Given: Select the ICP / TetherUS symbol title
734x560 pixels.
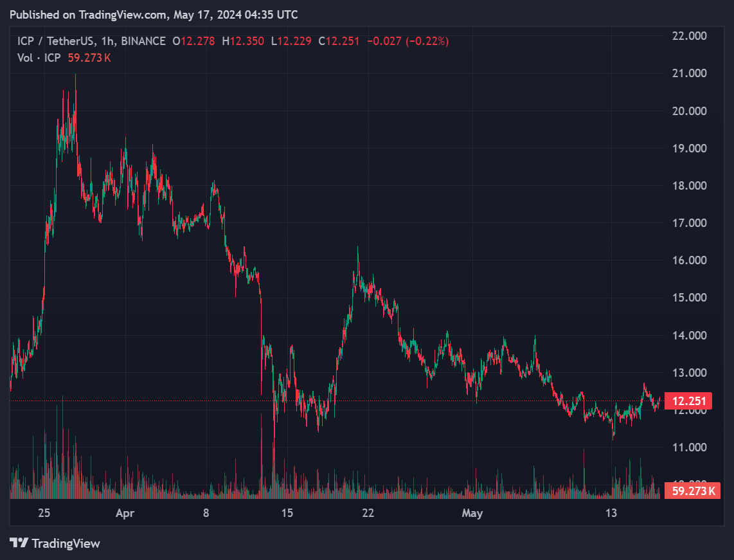Looking at the screenshot, I should [55, 41].
